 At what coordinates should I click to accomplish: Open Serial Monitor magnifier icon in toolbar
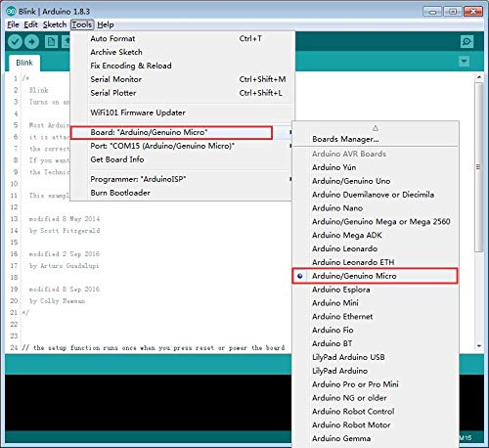coord(467,42)
